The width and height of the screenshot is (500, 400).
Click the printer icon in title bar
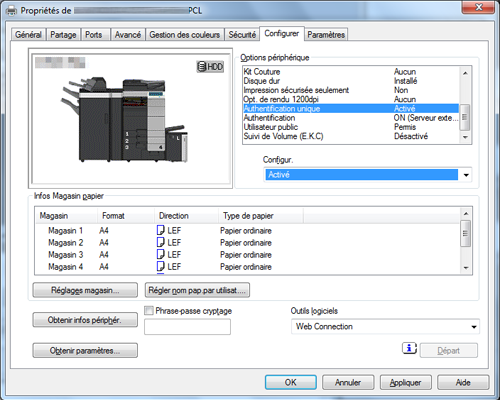(12, 11)
